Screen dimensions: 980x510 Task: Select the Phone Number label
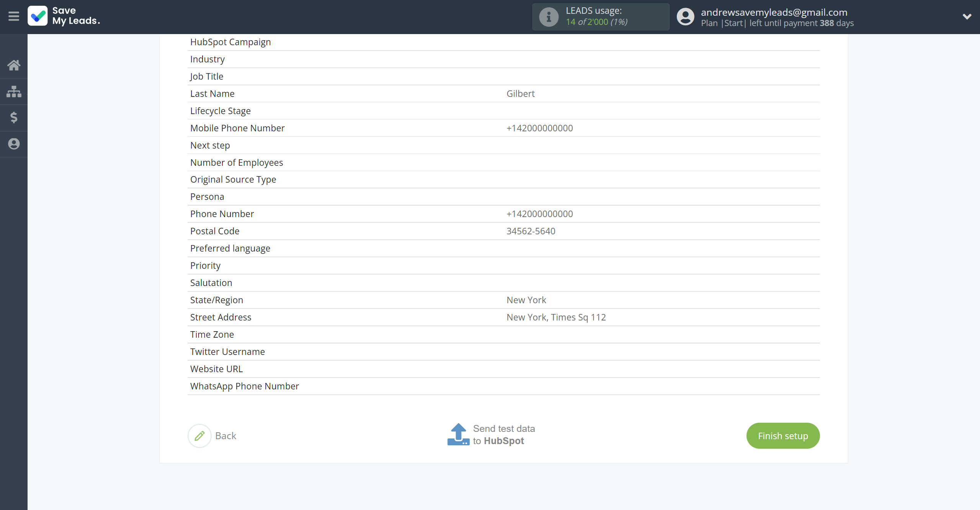tap(222, 214)
